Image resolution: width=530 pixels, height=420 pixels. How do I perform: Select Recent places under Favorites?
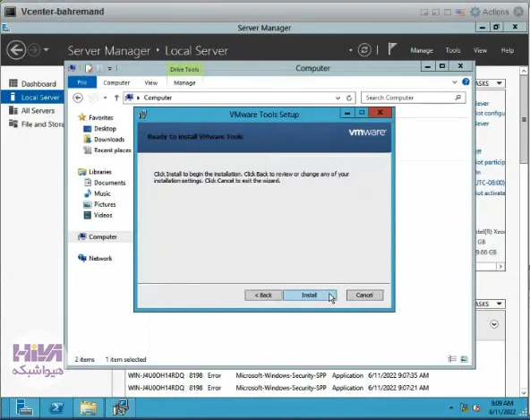pos(112,150)
